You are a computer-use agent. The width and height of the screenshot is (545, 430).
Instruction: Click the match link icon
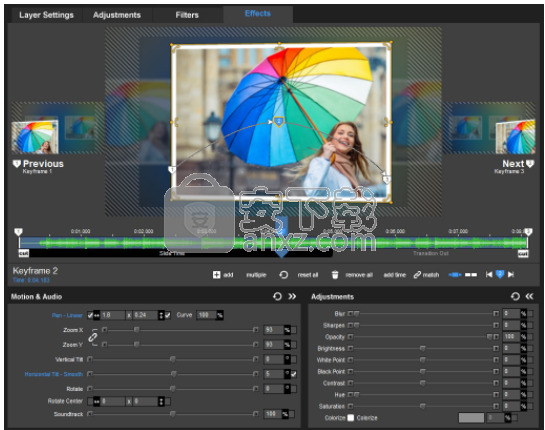(417, 275)
